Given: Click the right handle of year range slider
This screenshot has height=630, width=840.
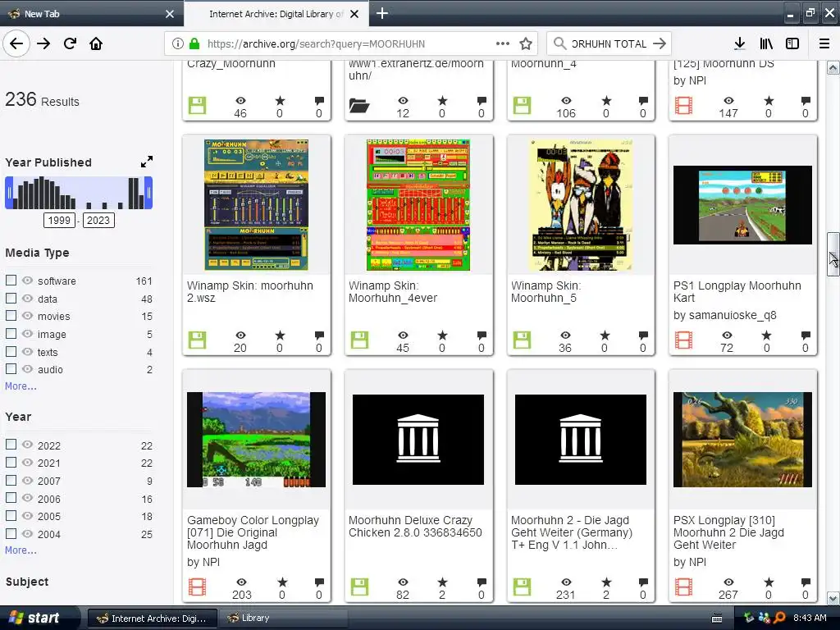Looking at the screenshot, I should (x=149, y=193).
